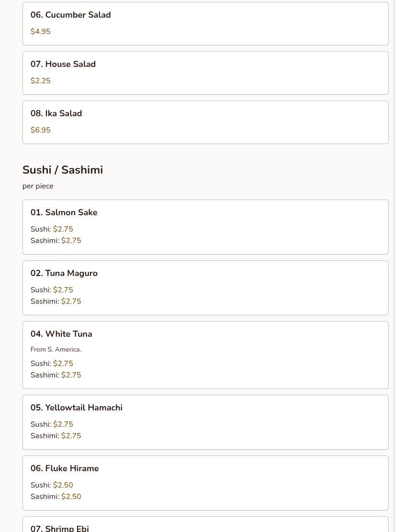Open the 01. Salmon Sake item
Image resolution: width=404 pixels, height=532 pixels.
click(64, 212)
